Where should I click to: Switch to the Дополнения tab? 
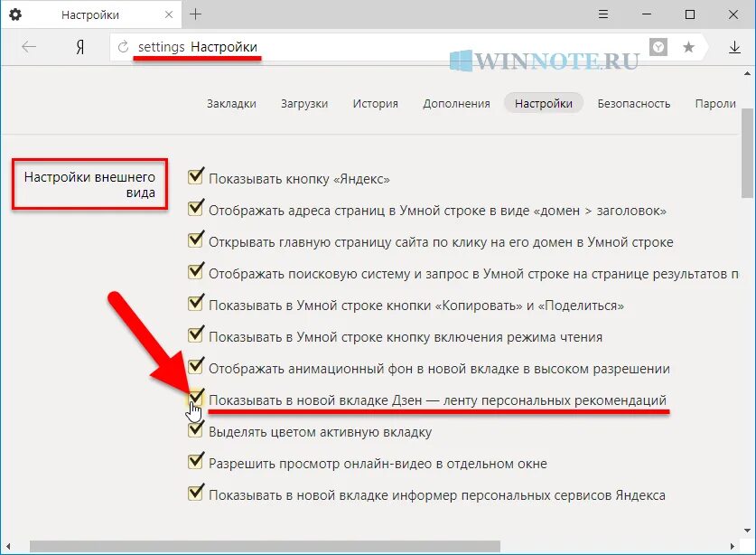click(x=456, y=104)
